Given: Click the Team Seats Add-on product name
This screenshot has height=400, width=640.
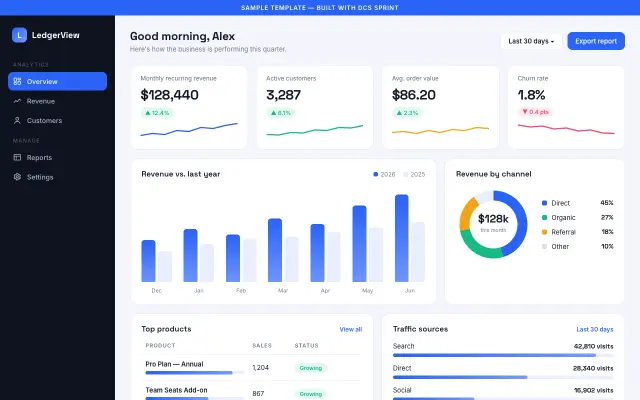Looking at the screenshot, I should click(x=176, y=390).
